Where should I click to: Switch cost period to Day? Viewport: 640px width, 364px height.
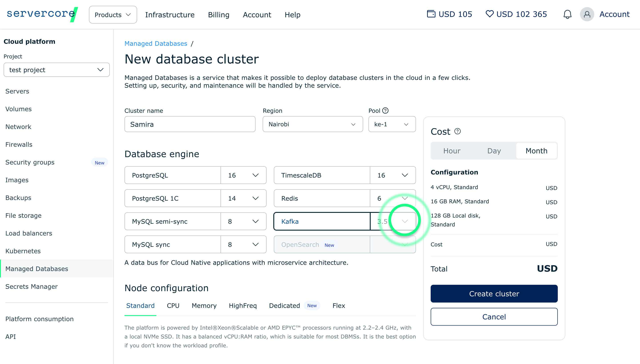(x=494, y=151)
